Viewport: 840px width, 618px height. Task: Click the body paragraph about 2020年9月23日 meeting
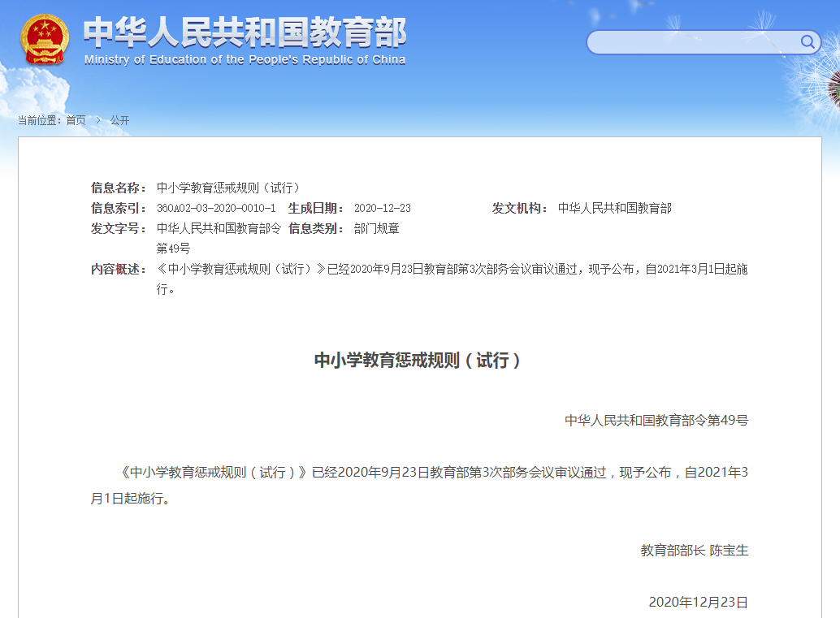(419, 485)
